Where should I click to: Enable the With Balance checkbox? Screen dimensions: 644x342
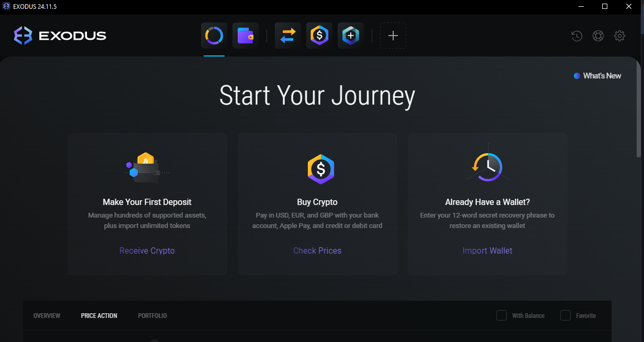(502, 315)
